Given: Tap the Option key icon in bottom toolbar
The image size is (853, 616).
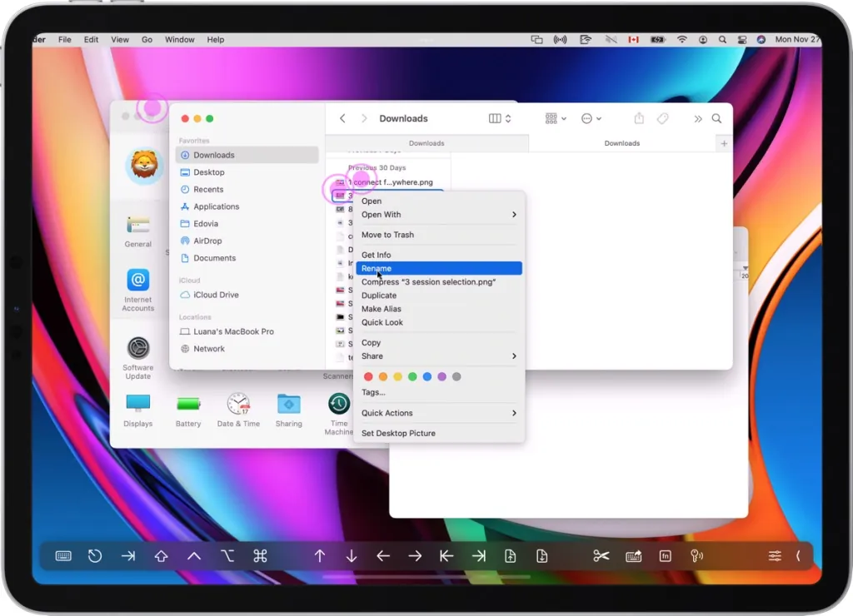Looking at the screenshot, I should point(227,556).
